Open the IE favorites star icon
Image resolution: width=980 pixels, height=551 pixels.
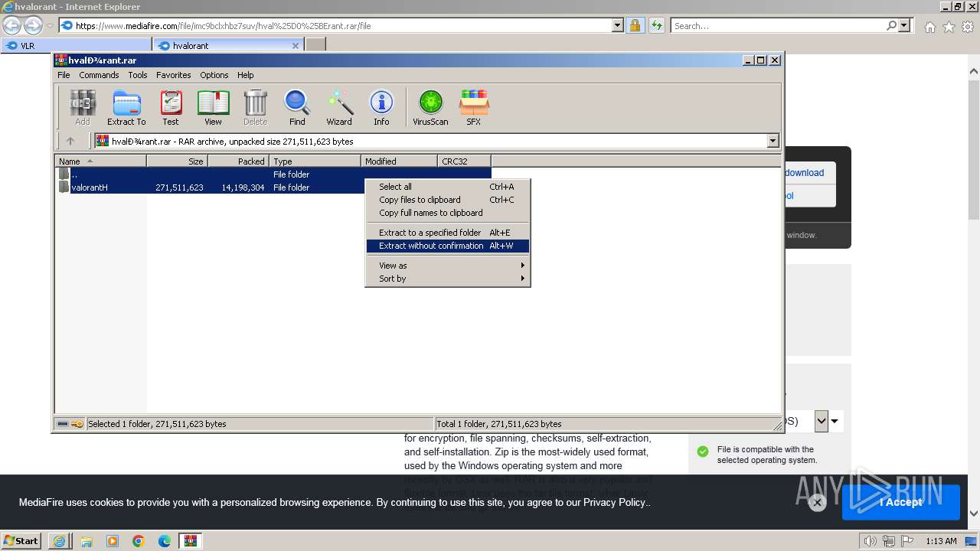tap(949, 27)
